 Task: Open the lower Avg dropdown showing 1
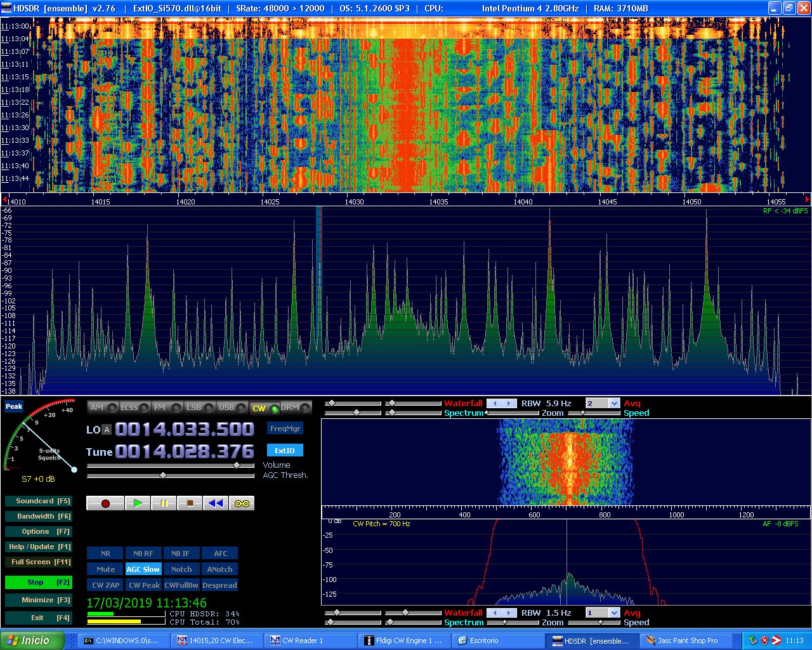tap(613, 613)
